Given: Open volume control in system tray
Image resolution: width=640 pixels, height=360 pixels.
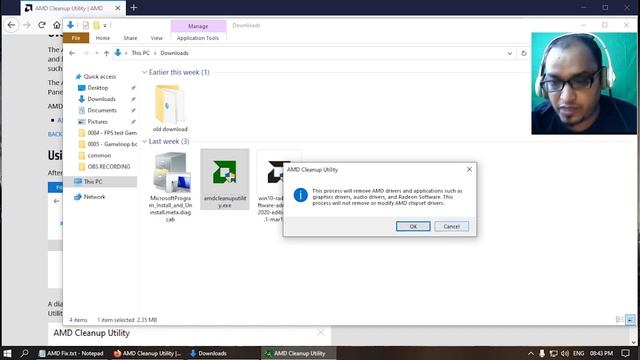Looking at the screenshot, I should click(565, 353).
